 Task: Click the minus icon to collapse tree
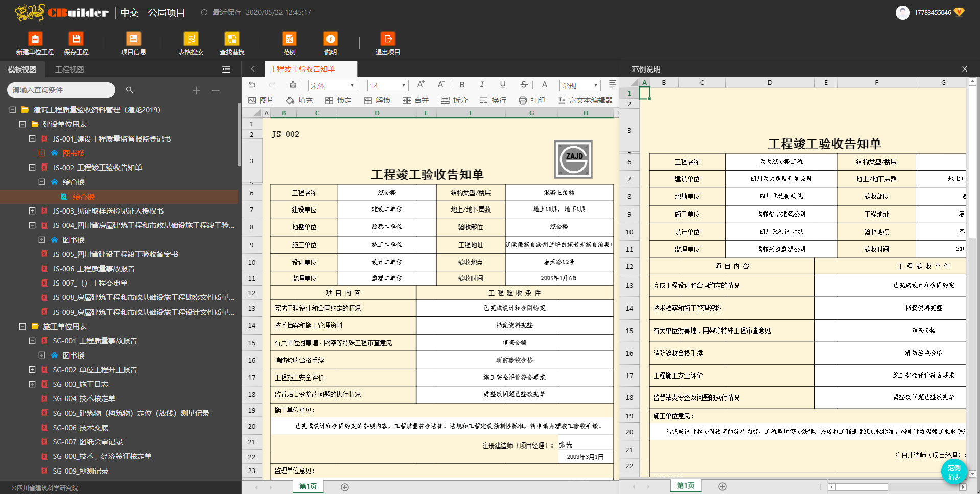(x=216, y=90)
